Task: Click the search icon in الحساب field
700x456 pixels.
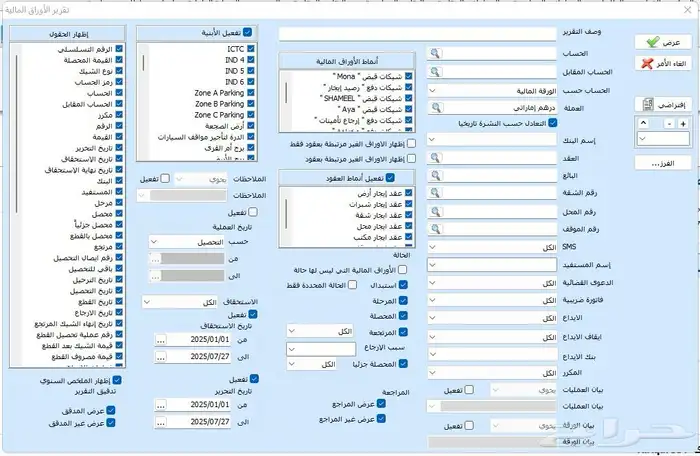Action: pos(435,54)
